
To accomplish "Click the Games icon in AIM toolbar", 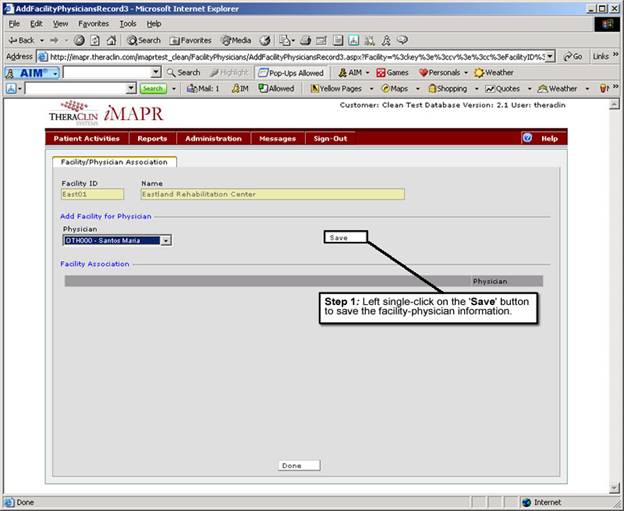I will (x=392, y=73).
